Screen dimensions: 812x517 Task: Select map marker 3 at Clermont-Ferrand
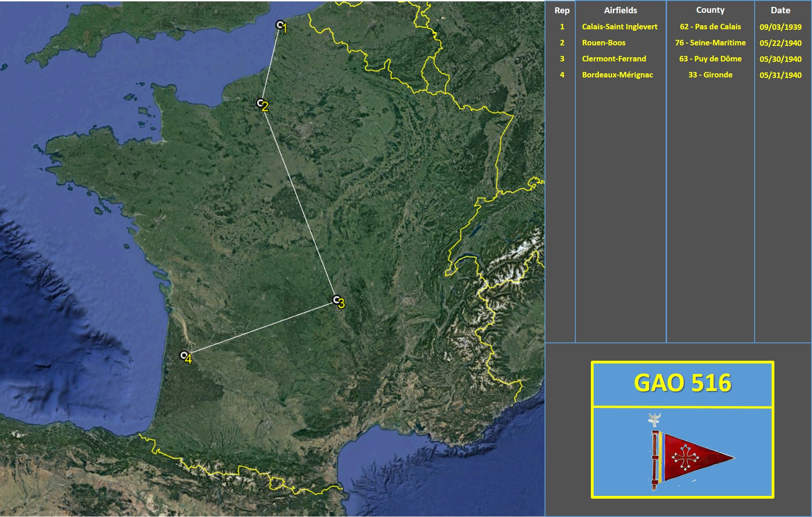(x=336, y=300)
